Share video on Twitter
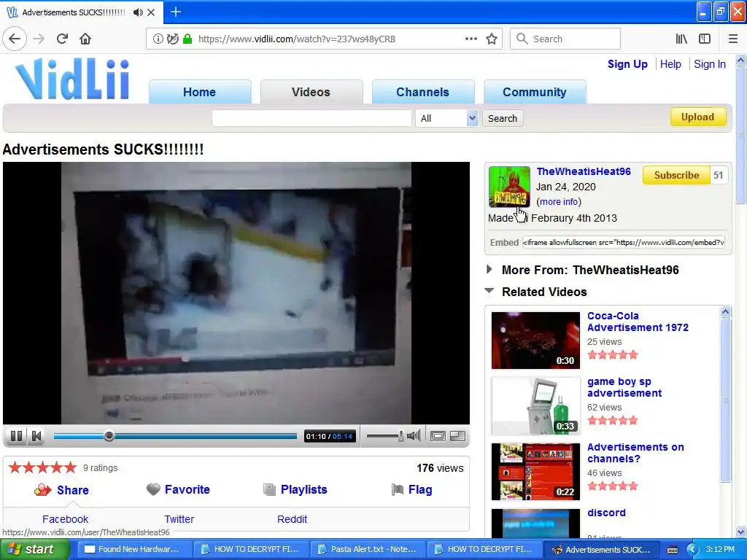The height and width of the screenshot is (560, 747). point(179,519)
